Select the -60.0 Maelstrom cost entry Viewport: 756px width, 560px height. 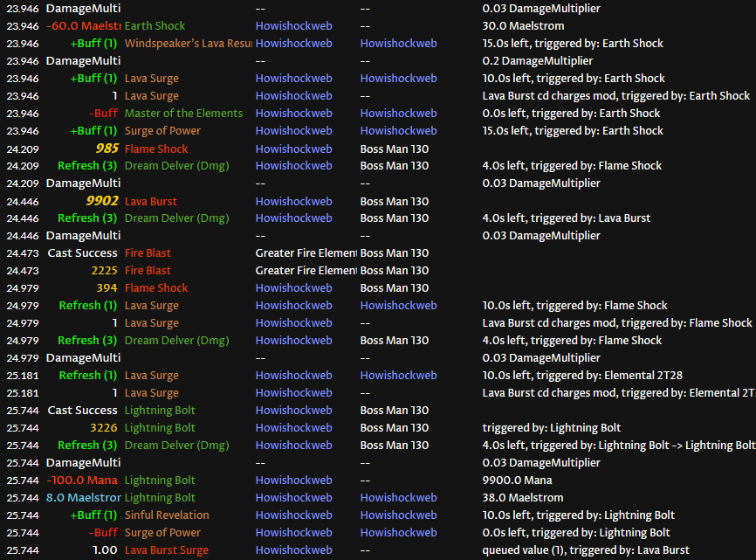(x=84, y=26)
